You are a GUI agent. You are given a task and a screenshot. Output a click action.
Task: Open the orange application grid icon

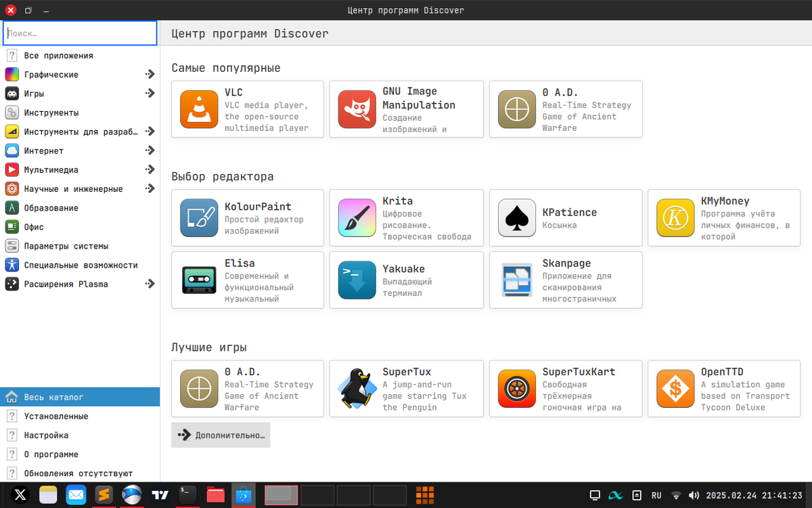(424, 495)
